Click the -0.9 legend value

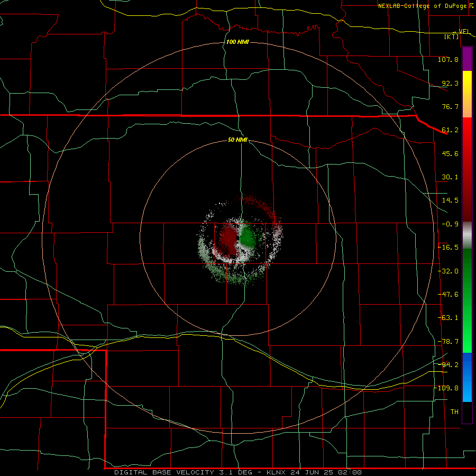click(x=450, y=224)
